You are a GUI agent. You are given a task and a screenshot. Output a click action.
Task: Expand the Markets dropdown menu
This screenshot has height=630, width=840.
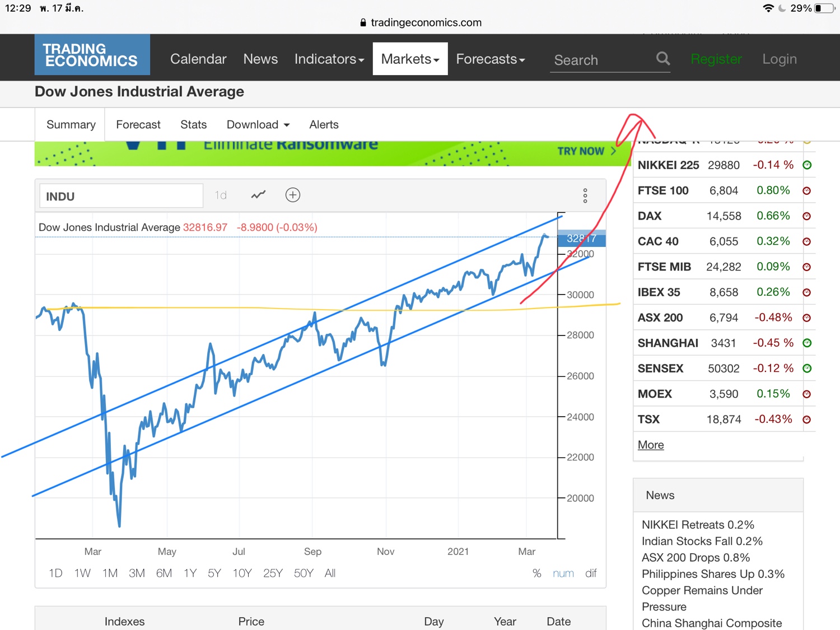410,59
